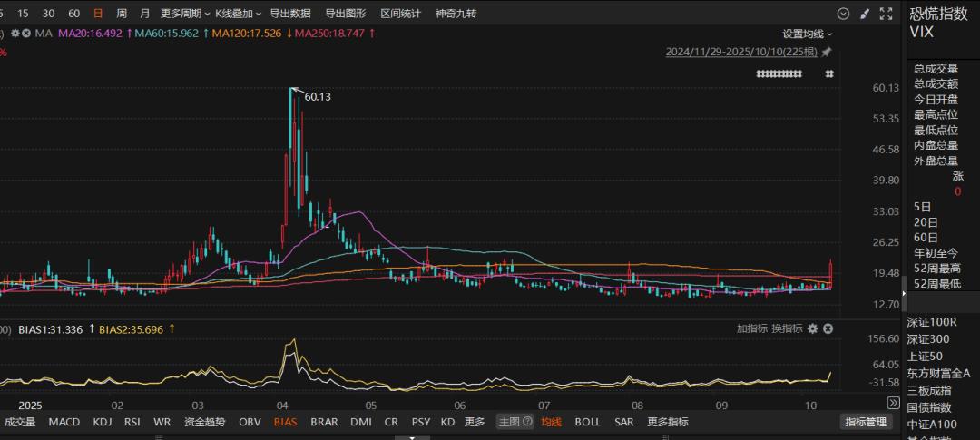Switch sub-chart to MACD indicator
Viewport: 980px width, 440px height.
click(64, 422)
